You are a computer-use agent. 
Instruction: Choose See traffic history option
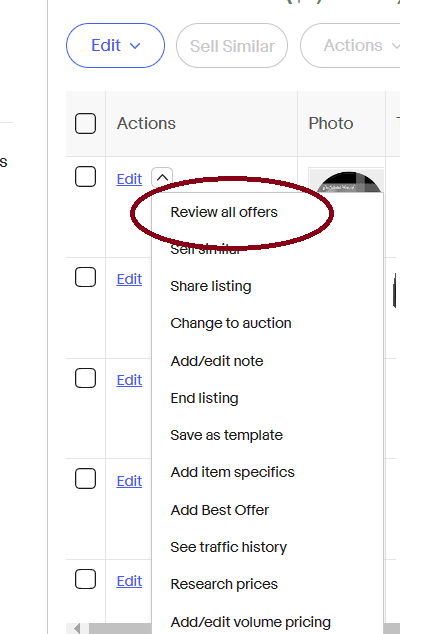(x=228, y=547)
